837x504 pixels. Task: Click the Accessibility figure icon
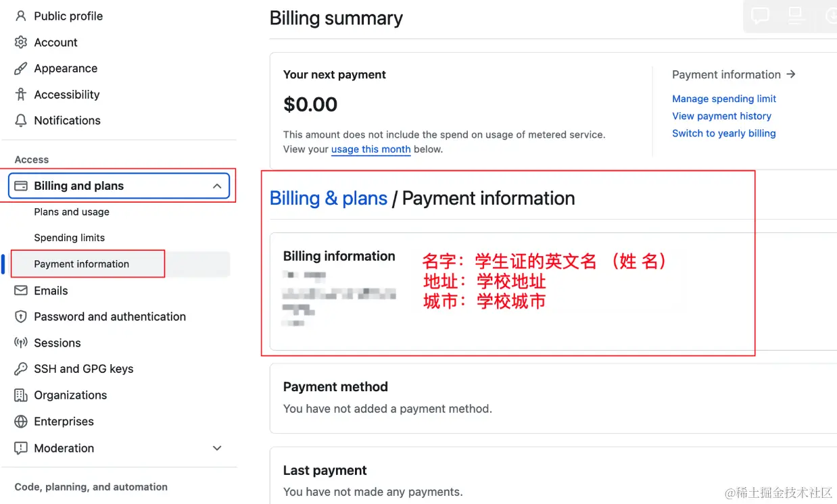pos(21,95)
